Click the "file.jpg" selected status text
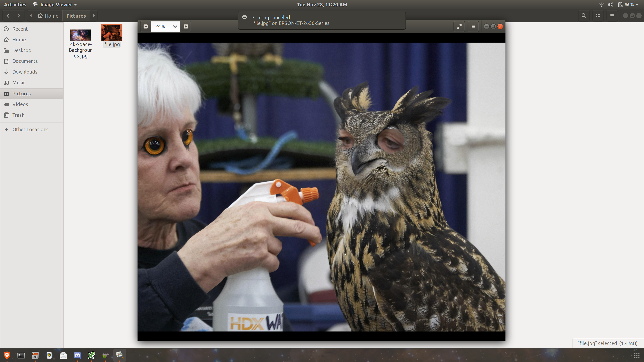Image resolution: width=644 pixels, height=362 pixels. click(x=607, y=343)
